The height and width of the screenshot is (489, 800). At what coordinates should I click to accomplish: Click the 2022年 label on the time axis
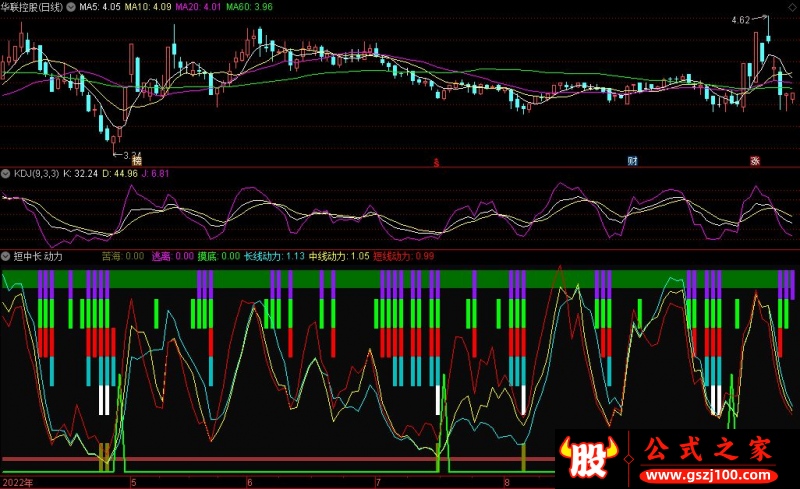pos(17,482)
